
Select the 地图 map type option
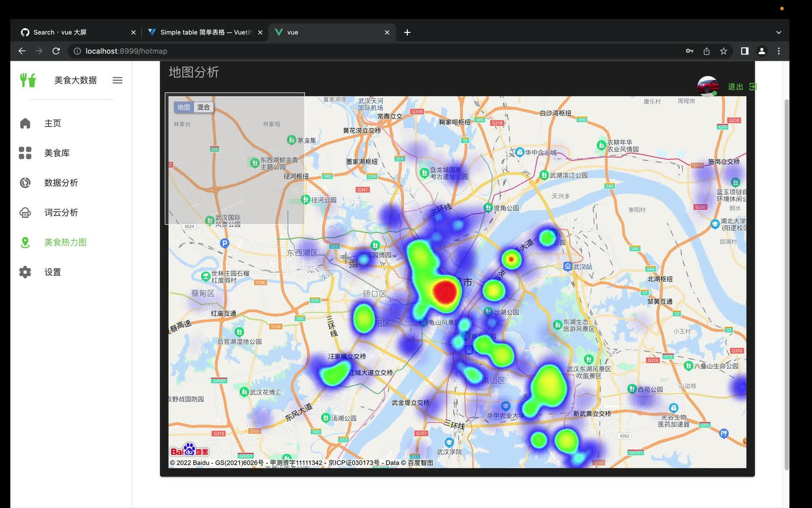(x=183, y=107)
